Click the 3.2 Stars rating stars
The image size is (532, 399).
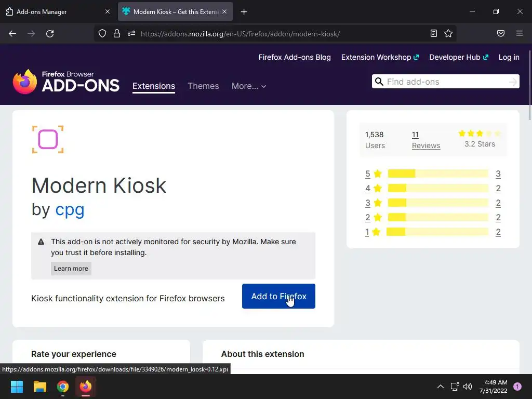pos(480,134)
